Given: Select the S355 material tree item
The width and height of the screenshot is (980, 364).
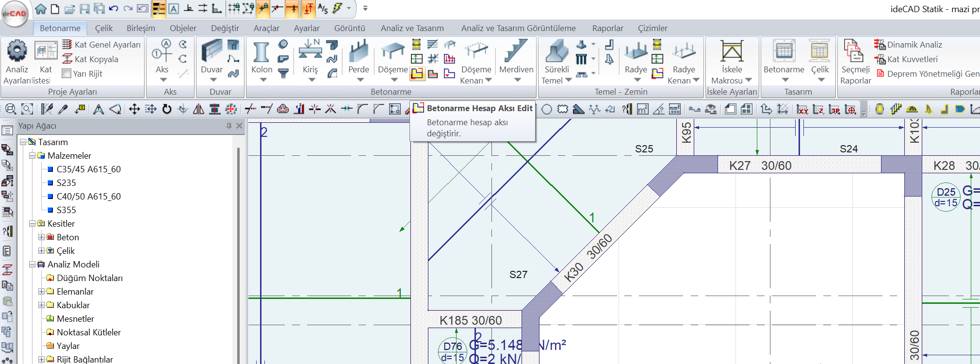Looking at the screenshot, I should (x=66, y=210).
